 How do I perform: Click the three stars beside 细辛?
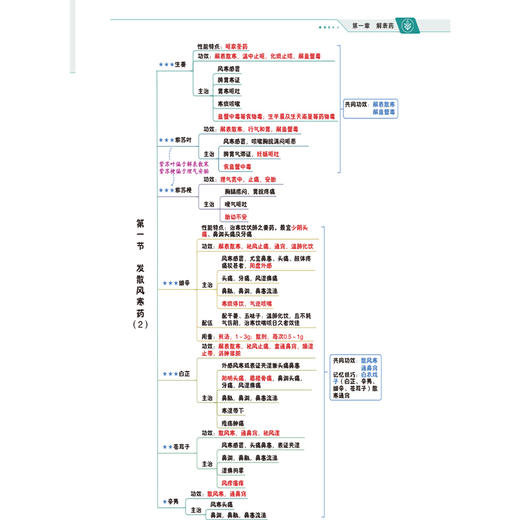click(x=170, y=283)
